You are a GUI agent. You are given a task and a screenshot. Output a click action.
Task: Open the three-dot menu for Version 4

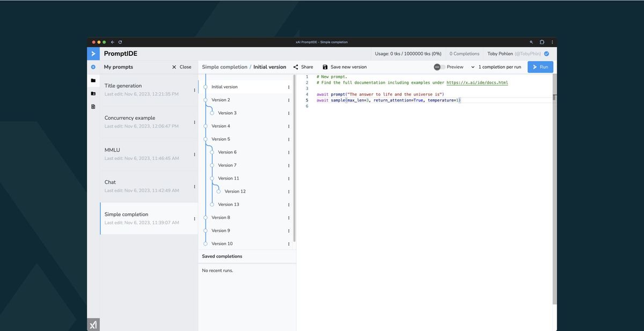pyautogui.click(x=289, y=126)
